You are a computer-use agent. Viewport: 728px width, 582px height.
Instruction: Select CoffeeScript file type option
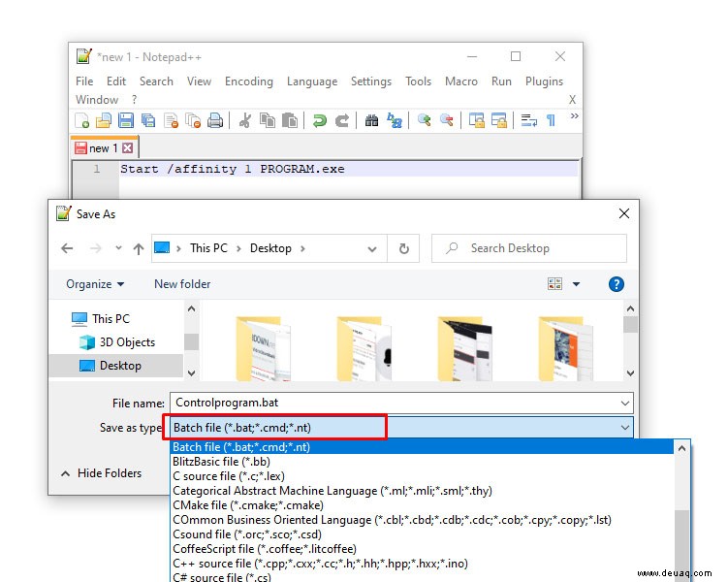point(422,549)
